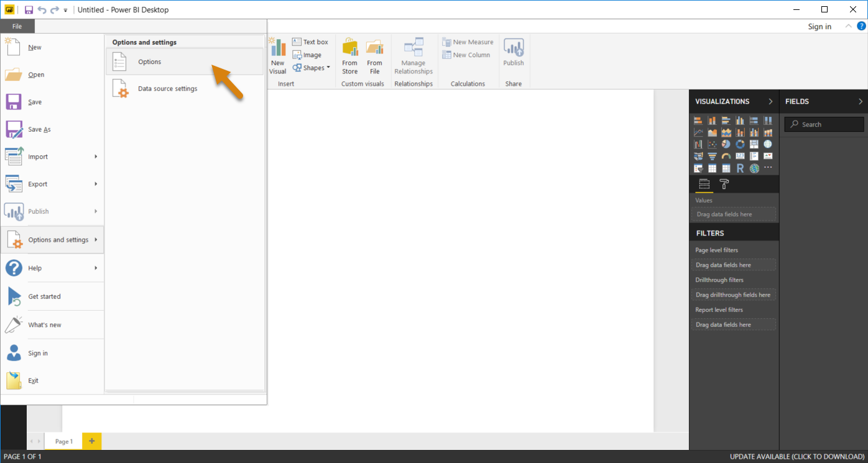Viewport: 868px width, 463px height.
Task: Click Sign in at the top right
Action: pos(820,26)
